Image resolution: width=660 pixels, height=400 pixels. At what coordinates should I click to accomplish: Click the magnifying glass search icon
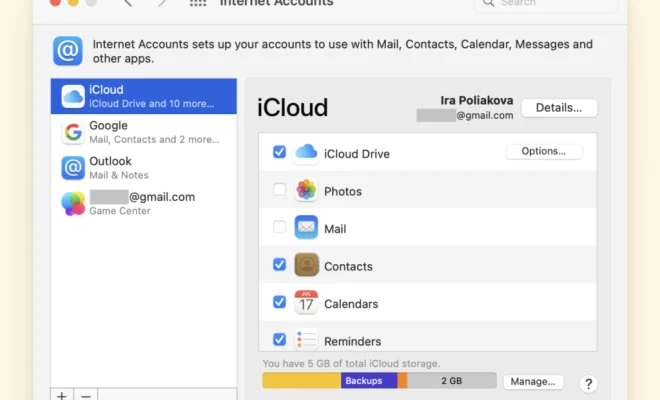coord(488,3)
